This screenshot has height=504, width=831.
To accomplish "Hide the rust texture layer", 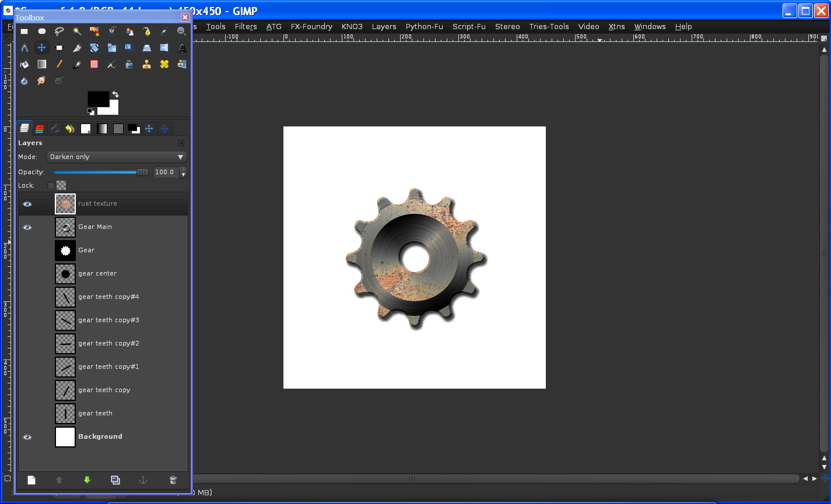I will tap(27, 203).
